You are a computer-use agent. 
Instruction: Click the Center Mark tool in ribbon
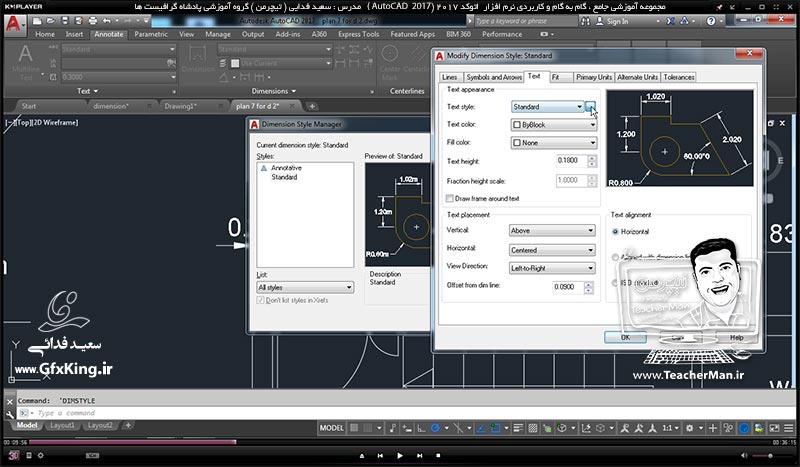coord(390,62)
